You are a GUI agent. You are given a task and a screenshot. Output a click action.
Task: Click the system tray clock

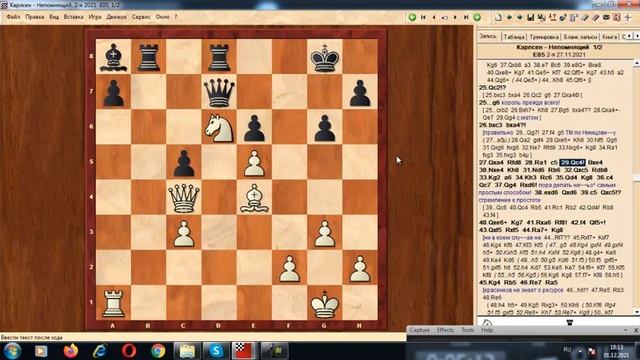[x=617, y=351]
